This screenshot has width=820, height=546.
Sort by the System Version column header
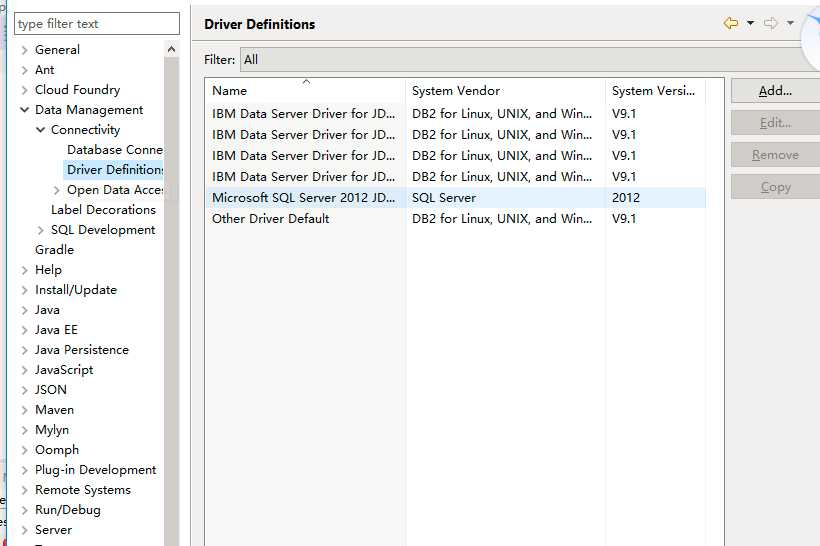point(655,91)
